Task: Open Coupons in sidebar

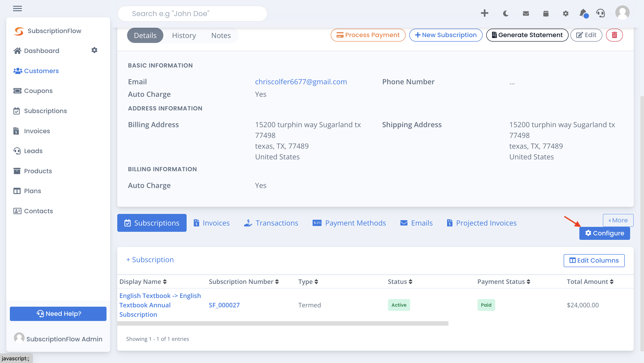Action: pyautogui.click(x=33, y=91)
